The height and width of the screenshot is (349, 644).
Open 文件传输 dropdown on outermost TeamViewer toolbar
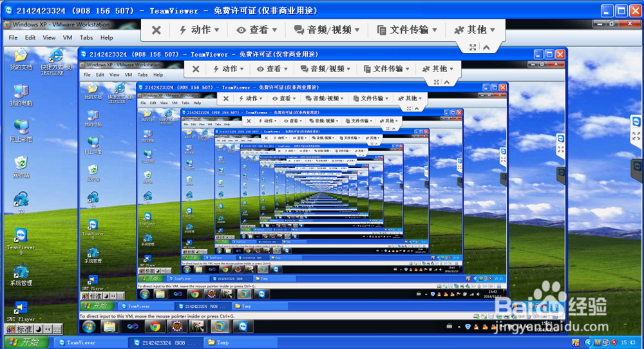pos(407,30)
